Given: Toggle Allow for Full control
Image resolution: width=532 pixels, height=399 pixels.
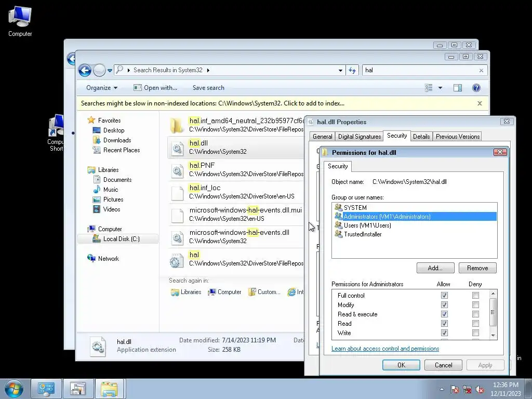Looking at the screenshot, I should (x=444, y=295).
